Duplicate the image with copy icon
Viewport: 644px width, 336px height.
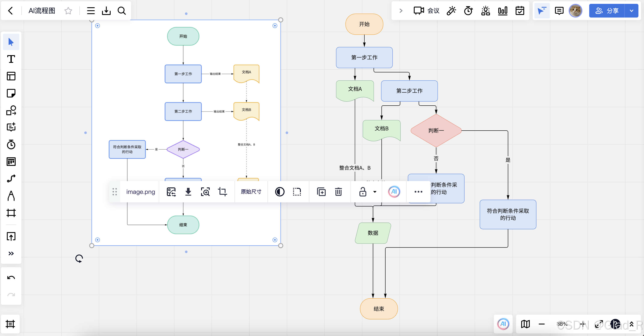pyautogui.click(x=321, y=192)
